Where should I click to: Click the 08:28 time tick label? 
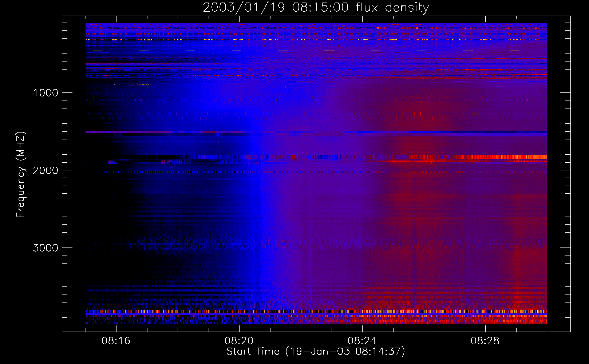[x=485, y=341]
